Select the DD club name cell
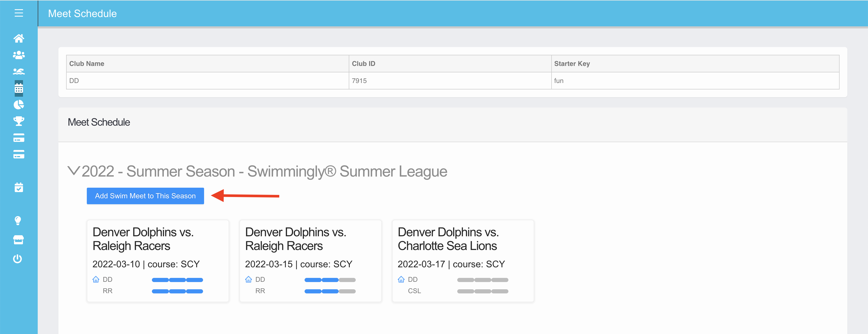The height and width of the screenshot is (334, 868). 207,81
